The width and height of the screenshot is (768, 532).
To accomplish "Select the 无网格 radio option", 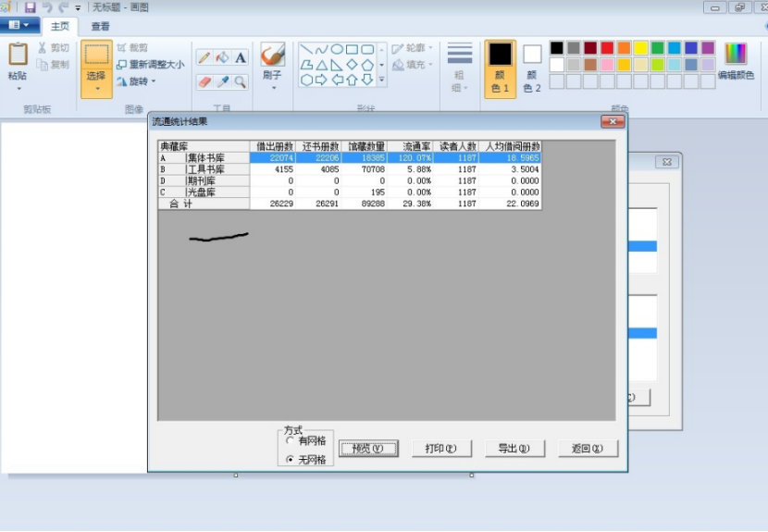I will [x=291, y=459].
